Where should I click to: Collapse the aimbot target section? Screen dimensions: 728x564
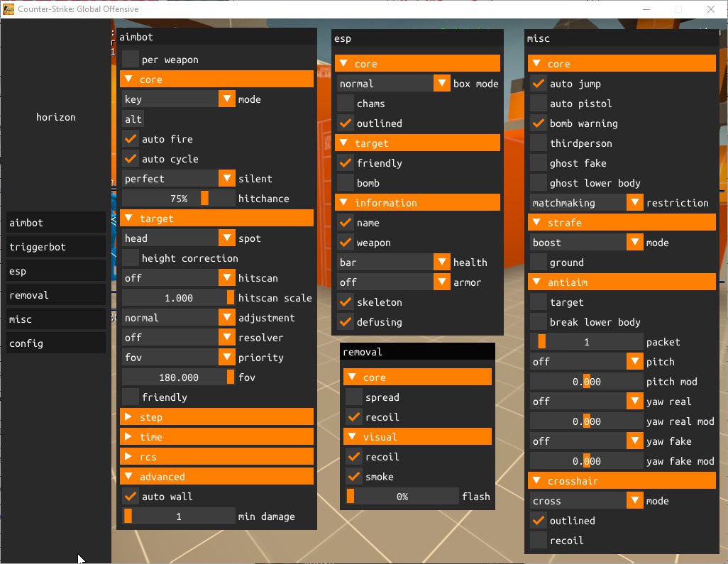[x=217, y=219]
